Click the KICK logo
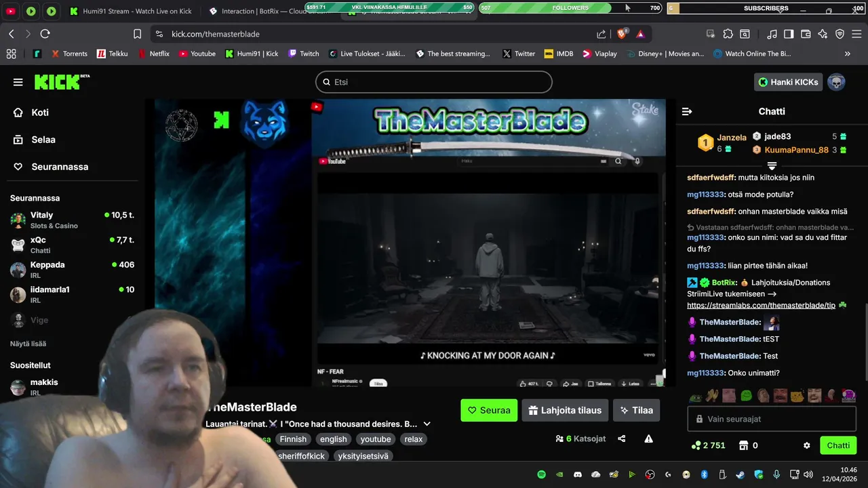 pos(62,81)
